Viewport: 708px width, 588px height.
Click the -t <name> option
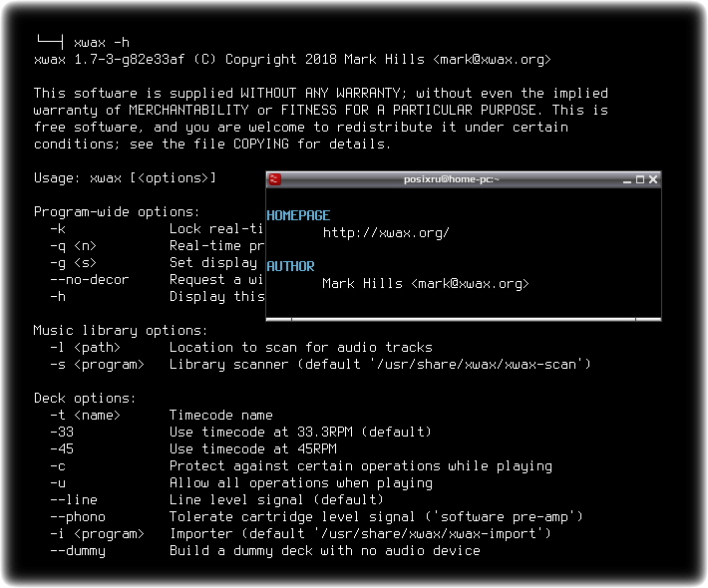[86, 416]
